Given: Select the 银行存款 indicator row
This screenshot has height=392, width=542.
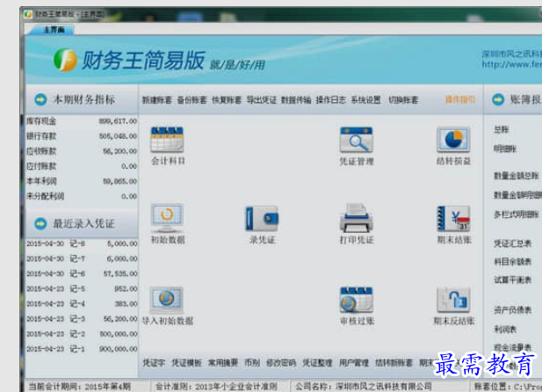Looking at the screenshot, I should pos(82,136).
